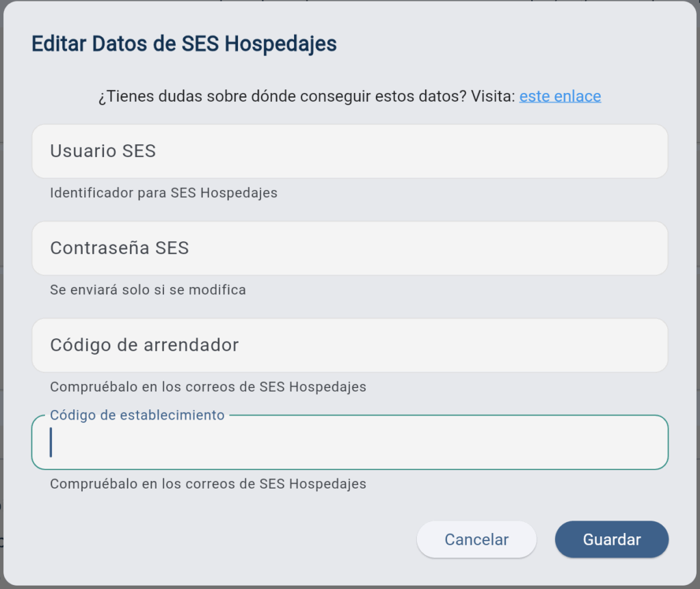The height and width of the screenshot is (589, 700).
Task: Click the 'Editar Datos de SES Hospedajes' title
Action: (x=184, y=44)
